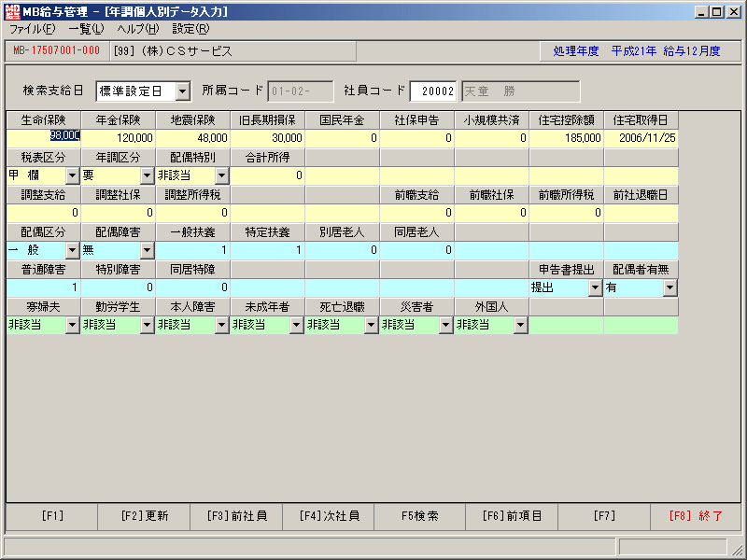Click the 調整支給 value field
The width and height of the screenshot is (747, 560).
44,213
